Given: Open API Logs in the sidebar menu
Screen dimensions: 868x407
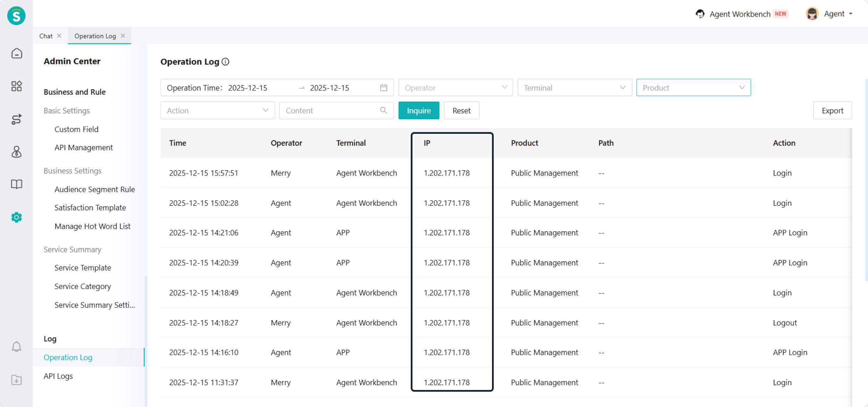Looking at the screenshot, I should click(58, 376).
